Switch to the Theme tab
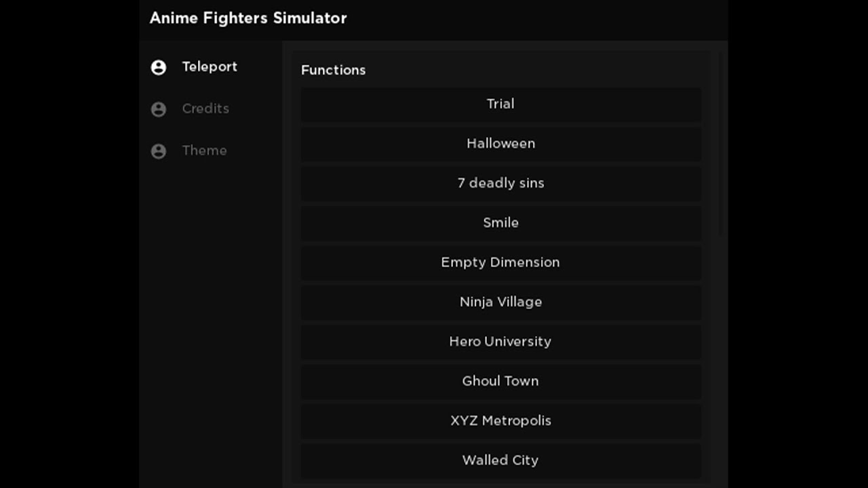Viewport: 868px width, 488px height. [x=204, y=150]
